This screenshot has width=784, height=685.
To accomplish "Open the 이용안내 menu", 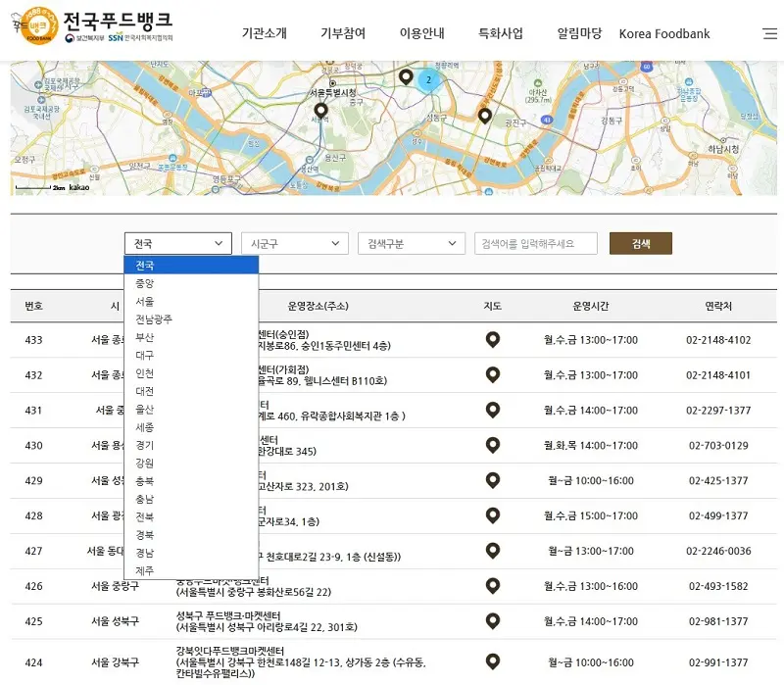I will tap(422, 33).
